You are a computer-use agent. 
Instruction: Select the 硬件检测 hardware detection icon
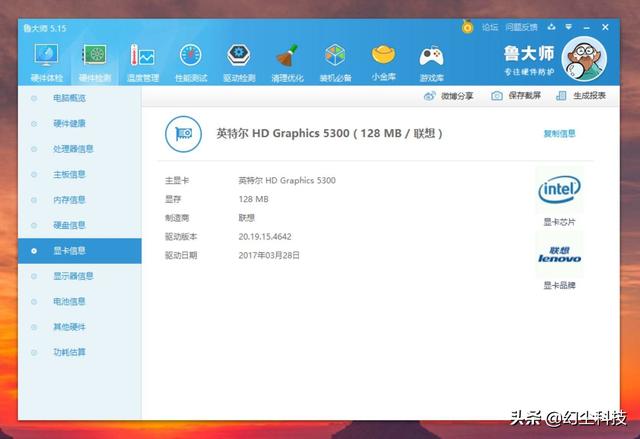(x=95, y=62)
